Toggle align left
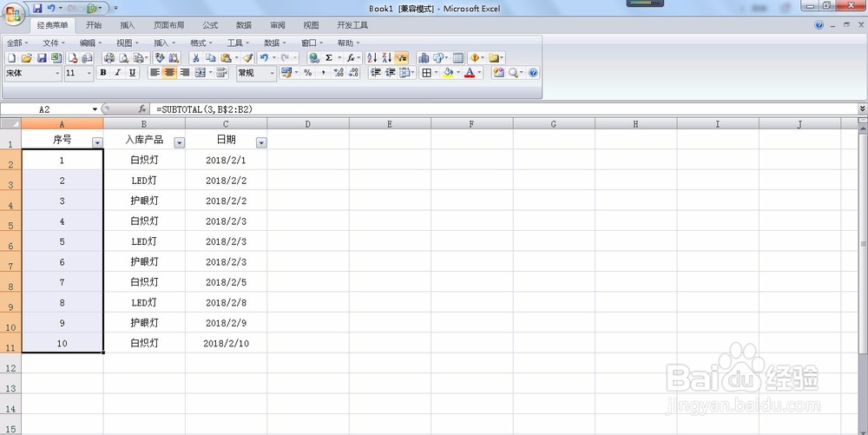 pyautogui.click(x=155, y=73)
